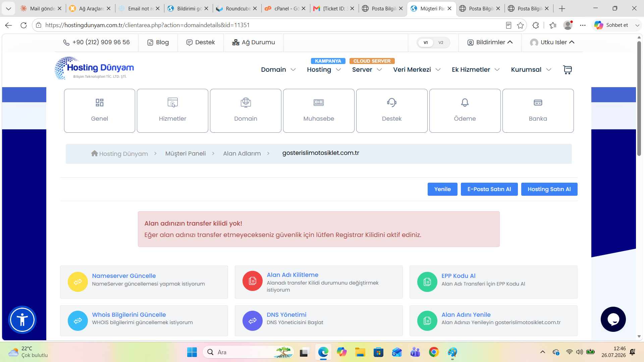644x362 pixels.
Task: Expand the Kurumsal dropdown menu
Action: pyautogui.click(x=531, y=70)
